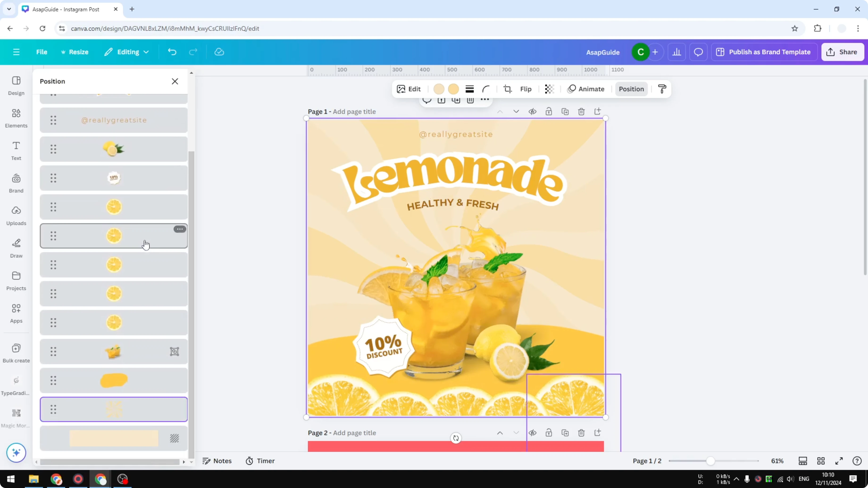Select the Elements panel icon

pos(16,118)
